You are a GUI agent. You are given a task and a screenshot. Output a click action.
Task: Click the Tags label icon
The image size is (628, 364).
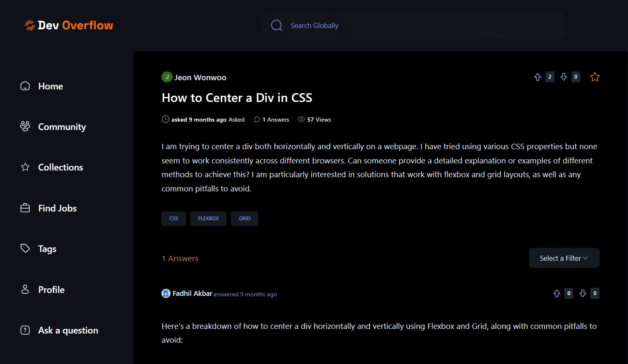click(x=25, y=248)
